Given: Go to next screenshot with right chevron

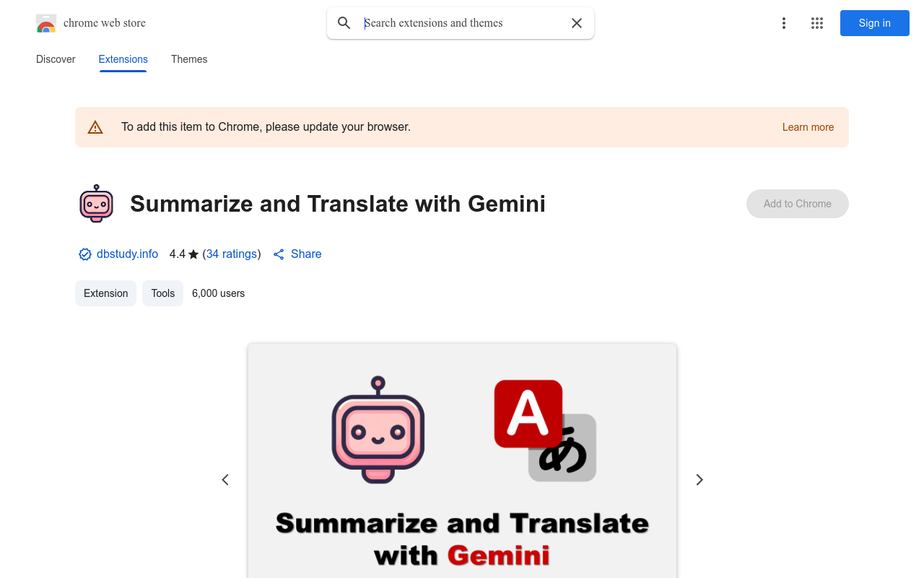Looking at the screenshot, I should 699,480.
